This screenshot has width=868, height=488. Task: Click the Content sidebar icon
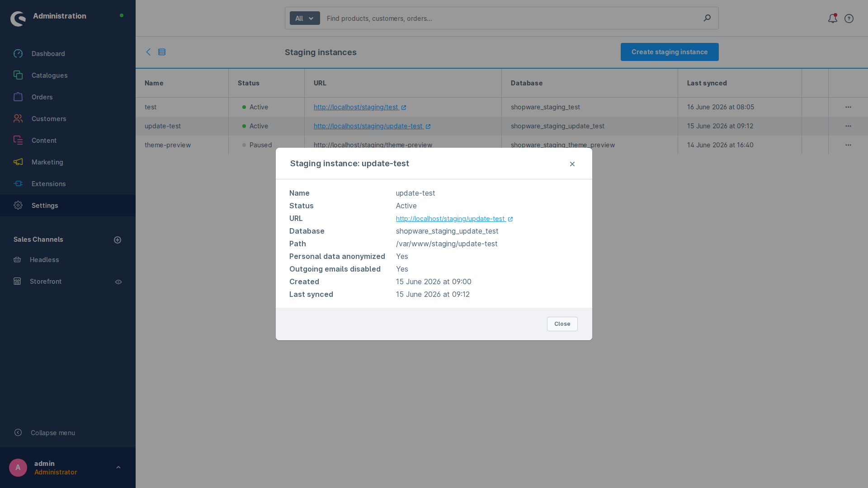tap(18, 141)
